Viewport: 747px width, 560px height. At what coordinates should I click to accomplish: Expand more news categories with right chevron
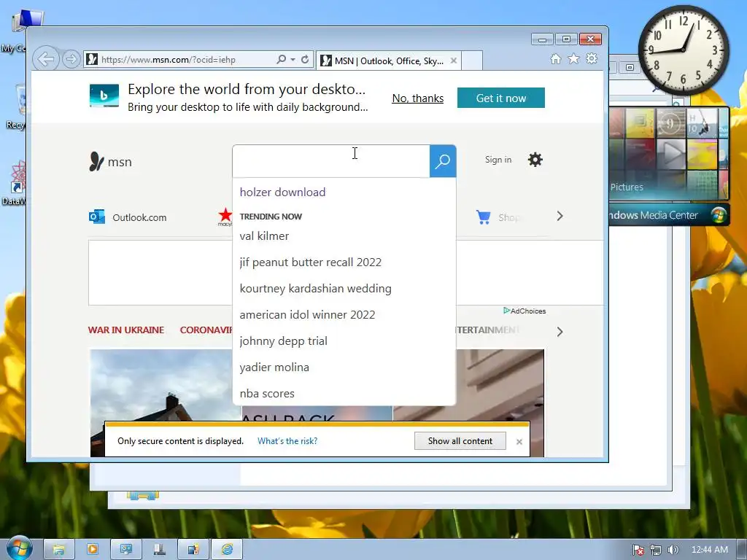point(560,332)
